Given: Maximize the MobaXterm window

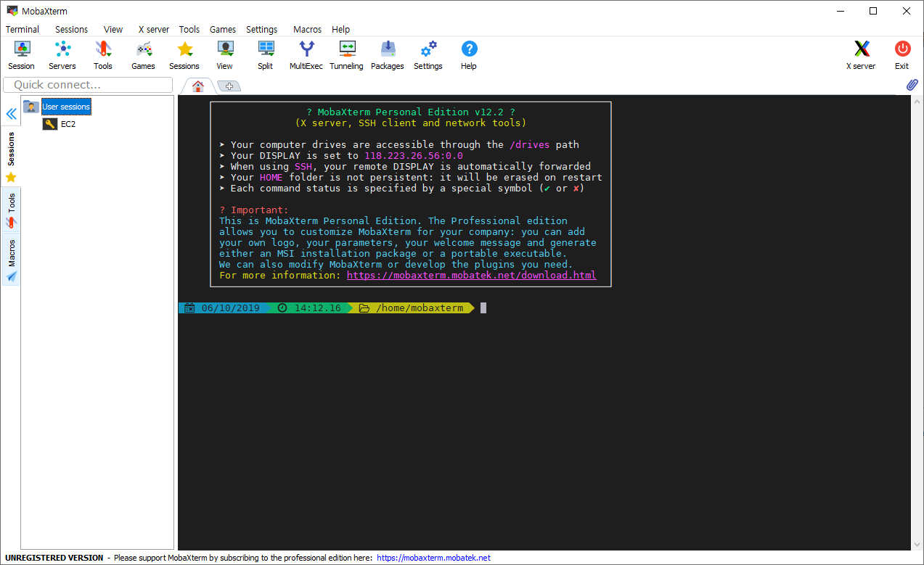Looking at the screenshot, I should 873,11.
